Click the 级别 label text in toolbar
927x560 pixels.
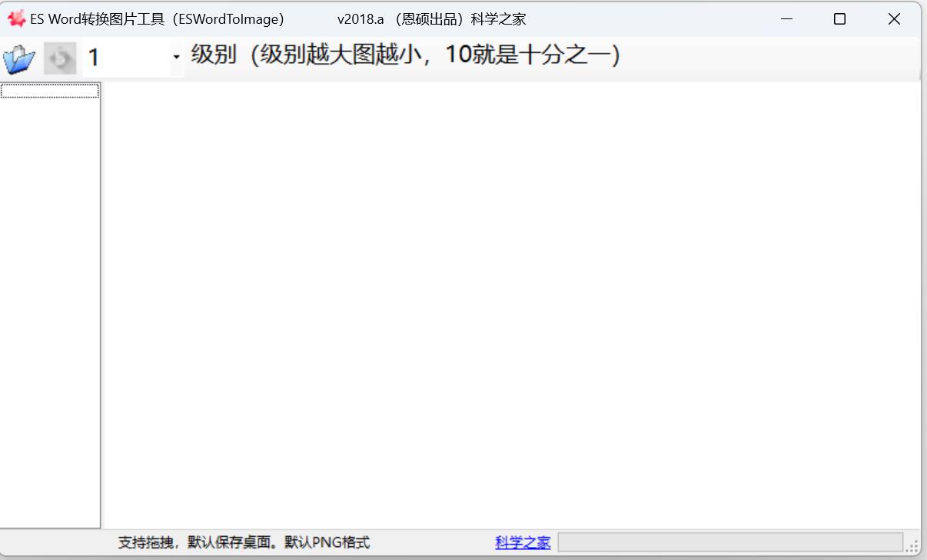click(406, 55)
